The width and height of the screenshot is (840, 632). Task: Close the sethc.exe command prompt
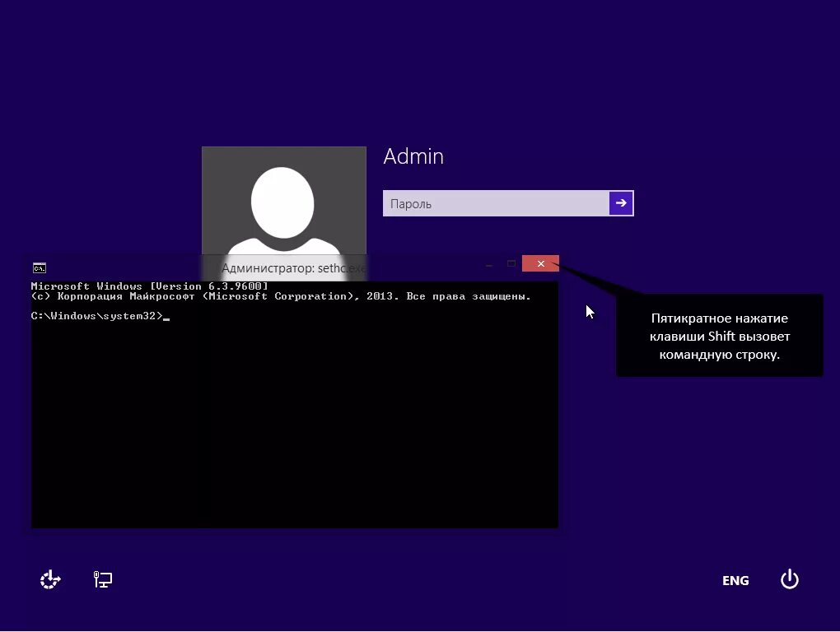pyautogui.click(x=540, y=263)
